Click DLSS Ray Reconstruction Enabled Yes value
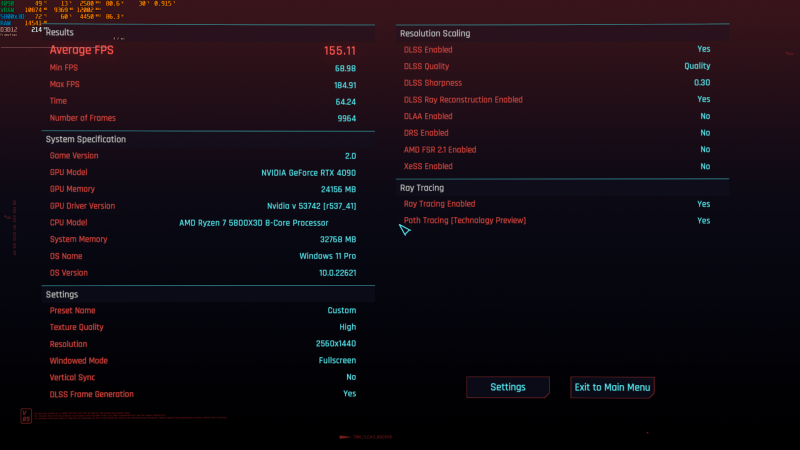This screenshot has height=450, width=800. [x=704, y=99]
